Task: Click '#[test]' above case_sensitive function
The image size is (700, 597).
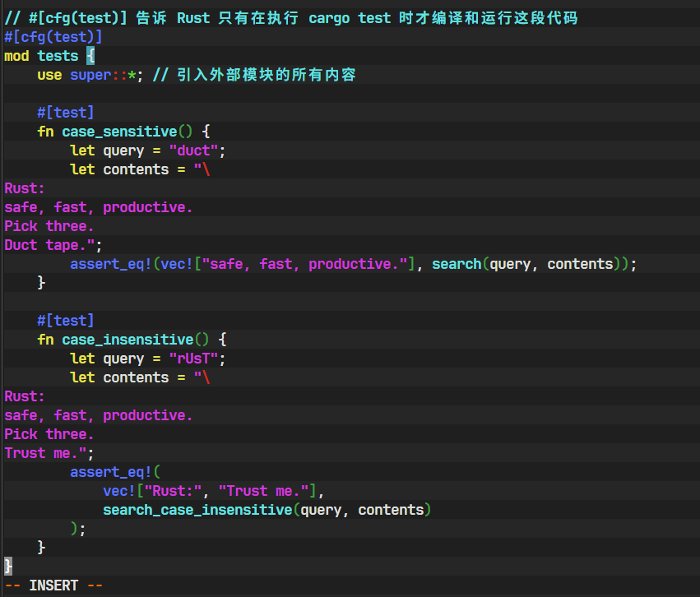Action: click(x=66, y=113)
